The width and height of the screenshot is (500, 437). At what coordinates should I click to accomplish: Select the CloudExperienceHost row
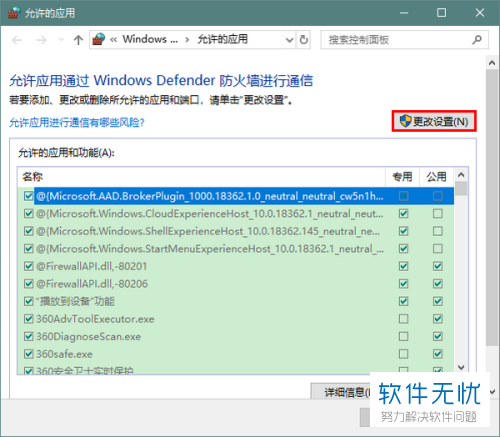[236, 214]
